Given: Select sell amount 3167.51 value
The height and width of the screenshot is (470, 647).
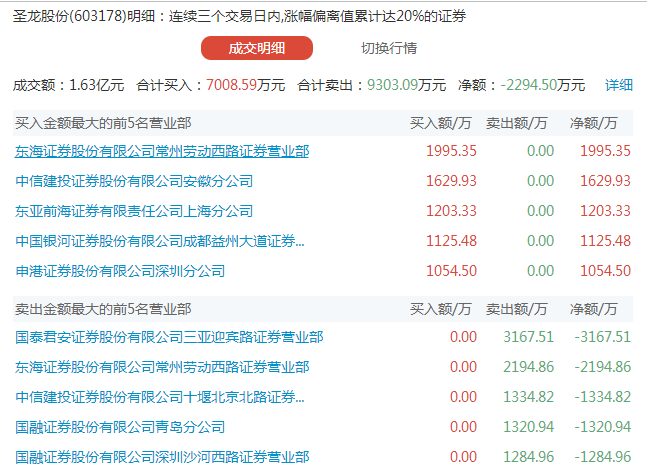Looking at the screenshot, I should [x=528, y=337].
